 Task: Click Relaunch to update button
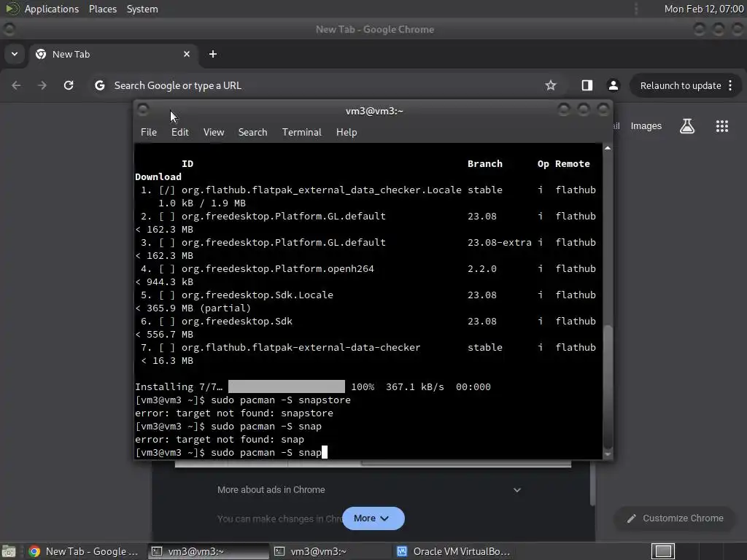681,86
